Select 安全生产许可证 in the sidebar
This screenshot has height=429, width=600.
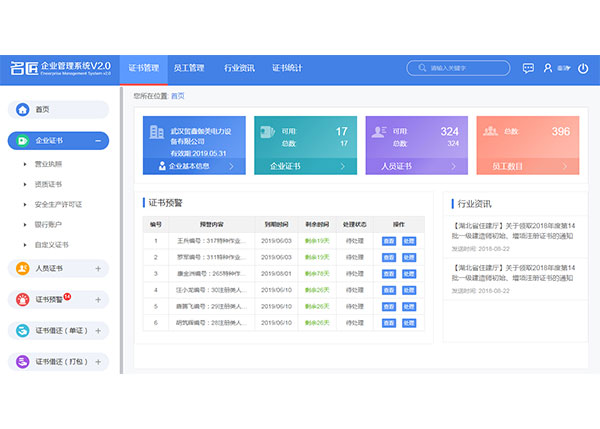(58, 204)
